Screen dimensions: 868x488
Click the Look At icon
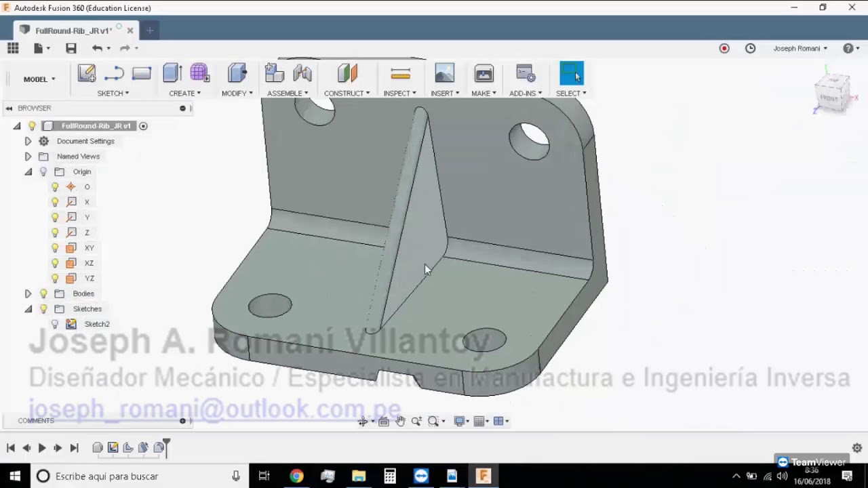point(383,421)
